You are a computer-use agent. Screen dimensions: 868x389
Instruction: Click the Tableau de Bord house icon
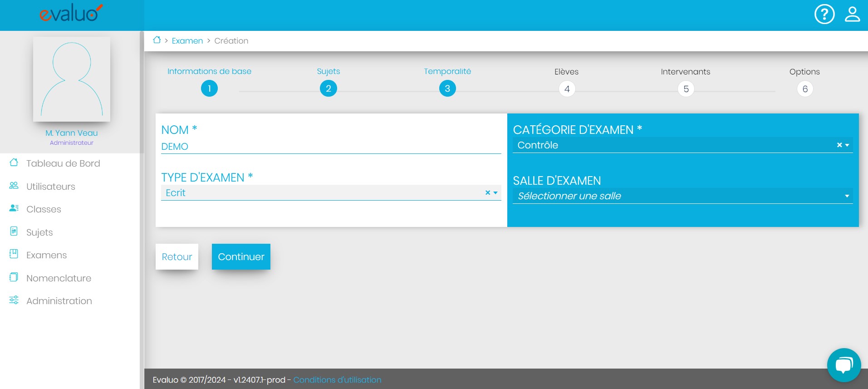tap(14, 162)
